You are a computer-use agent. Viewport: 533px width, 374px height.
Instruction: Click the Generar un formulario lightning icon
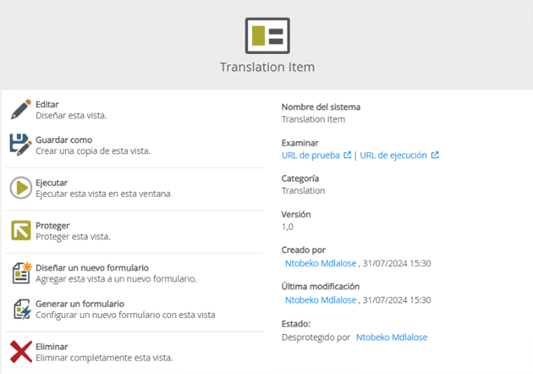(22, 309)
